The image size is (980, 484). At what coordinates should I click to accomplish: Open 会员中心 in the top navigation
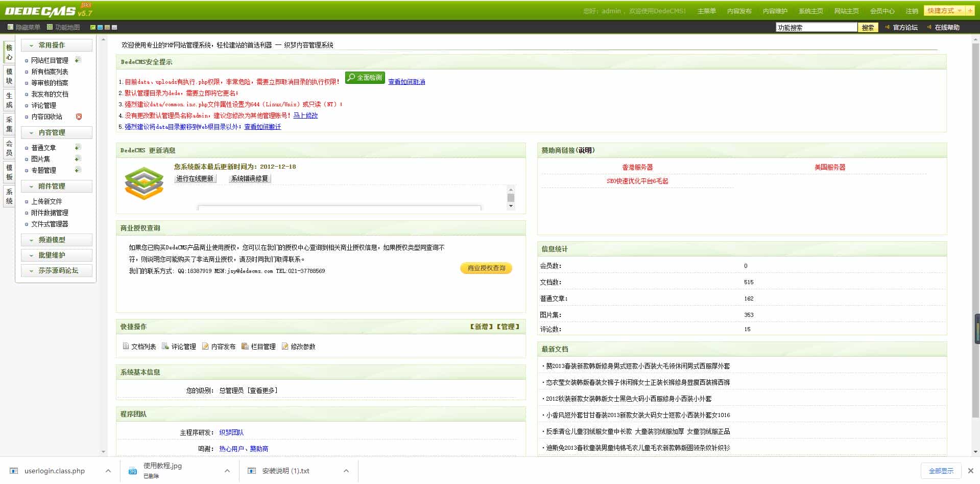pyautogui.click(x=882, y=11)
